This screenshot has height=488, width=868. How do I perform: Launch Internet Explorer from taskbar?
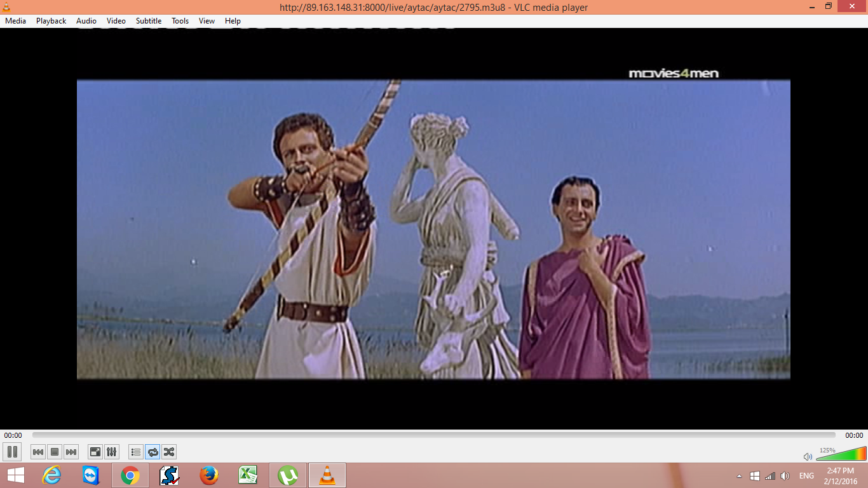(51, 475)
